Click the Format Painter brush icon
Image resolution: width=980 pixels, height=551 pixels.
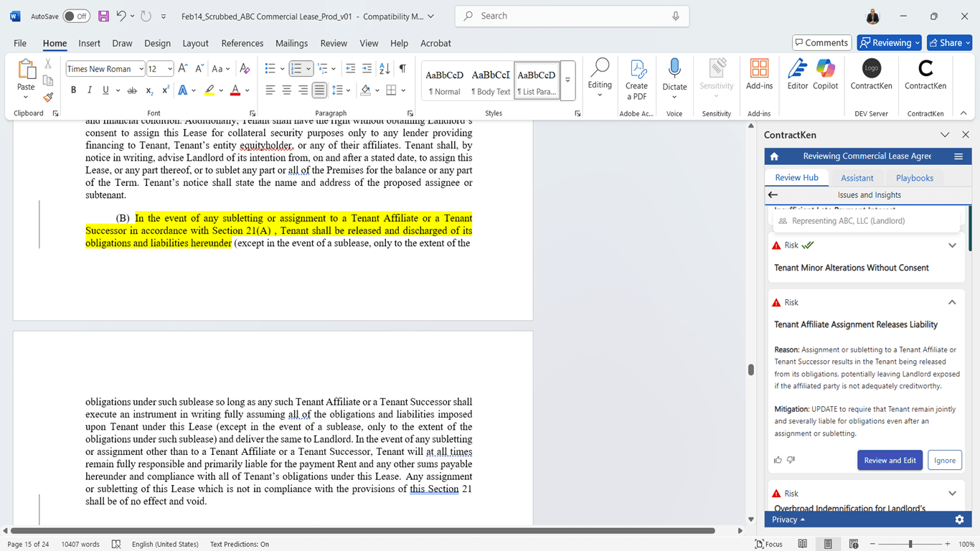pyautogui.click(x=48, y=98)
